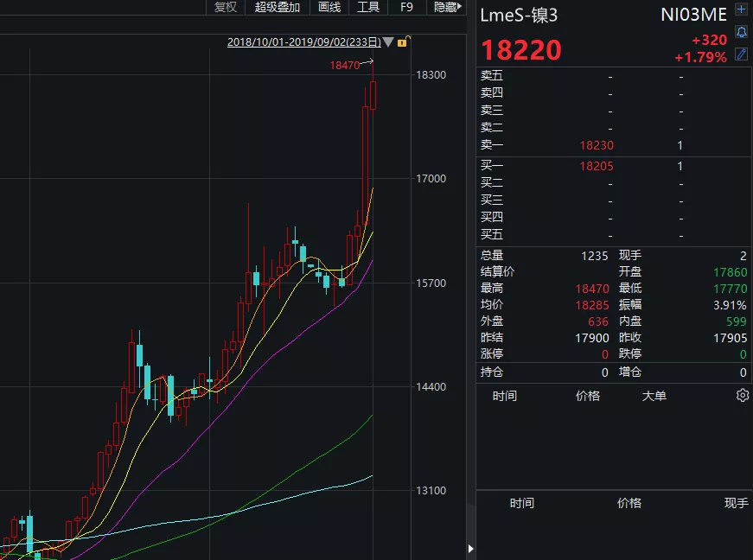The width and height of the screenshot is (753, 560).
Task: Click the 涨停 label
Action: coord(492,353)
